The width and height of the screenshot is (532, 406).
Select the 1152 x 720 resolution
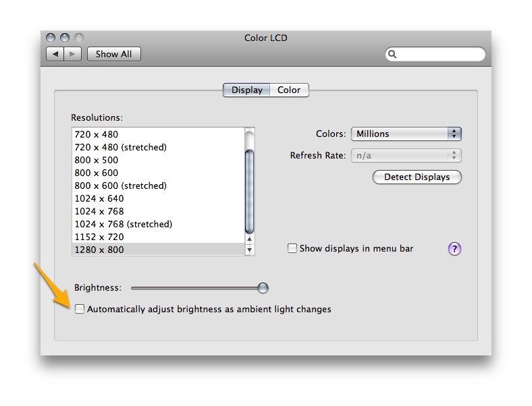(158, 237)
